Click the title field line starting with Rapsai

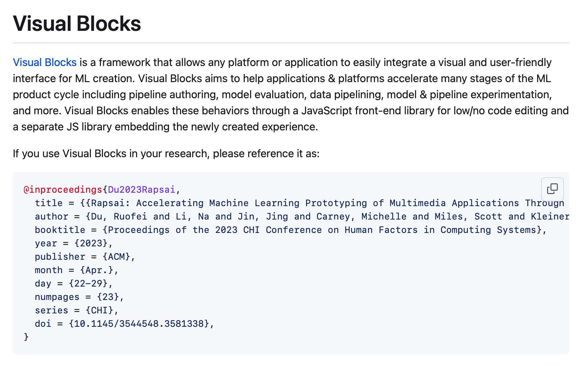pos(299,203)
